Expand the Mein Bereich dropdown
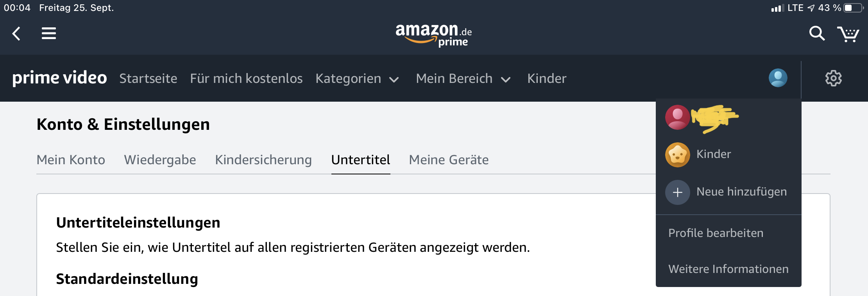The image size is (868, 296). tap(464, 79)
